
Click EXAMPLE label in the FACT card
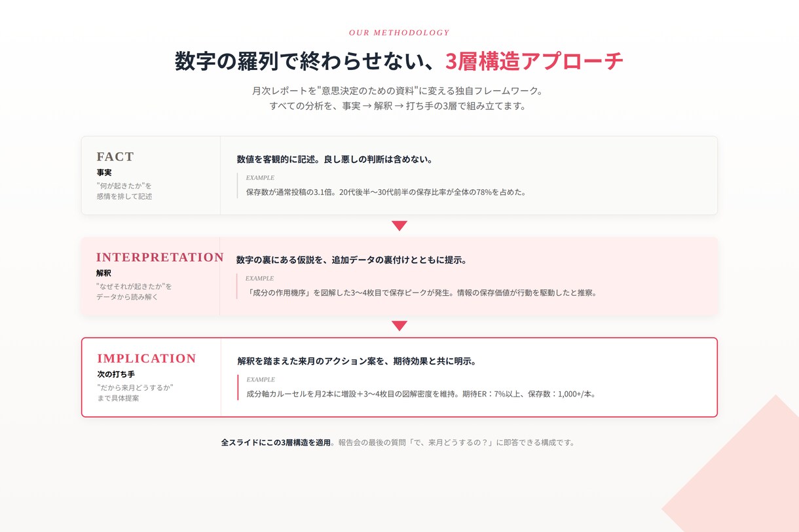(x=260, y=178)
